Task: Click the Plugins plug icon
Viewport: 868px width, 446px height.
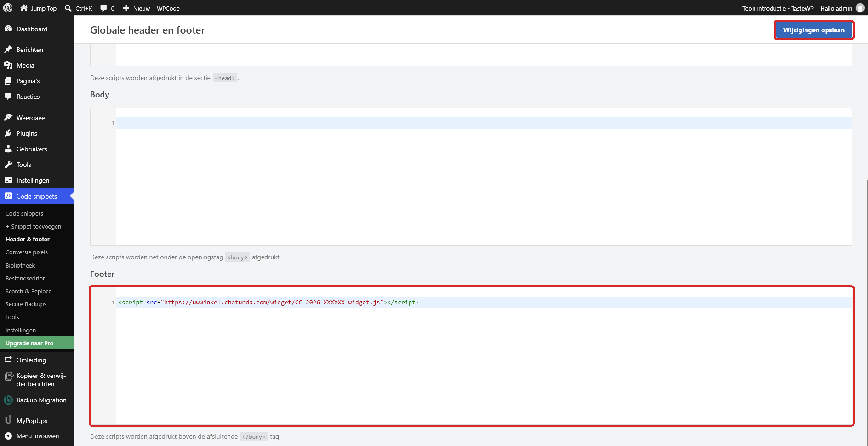Action: coord(8,133)
